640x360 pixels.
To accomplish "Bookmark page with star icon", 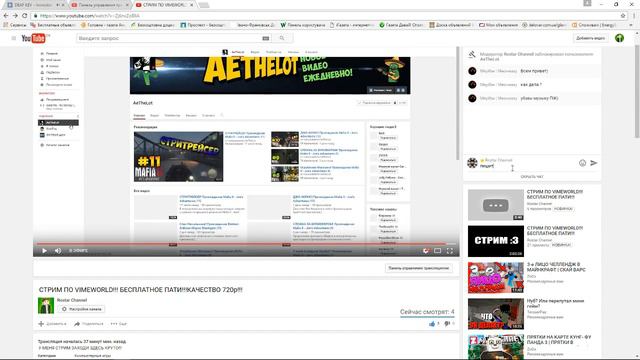I will pos(623,16).
